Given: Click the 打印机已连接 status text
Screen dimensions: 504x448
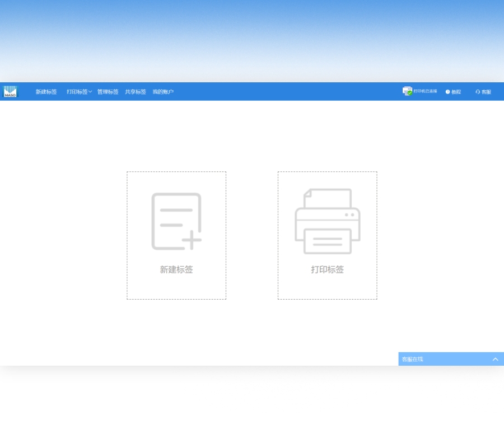Looking at the screenshot, I should click(x=426, y=91).
